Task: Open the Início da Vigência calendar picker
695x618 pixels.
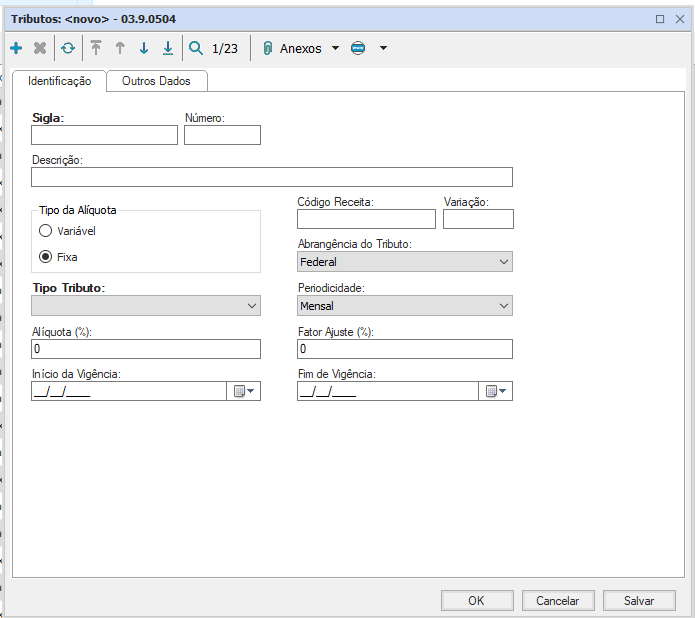Action: (x=244, y=392)
